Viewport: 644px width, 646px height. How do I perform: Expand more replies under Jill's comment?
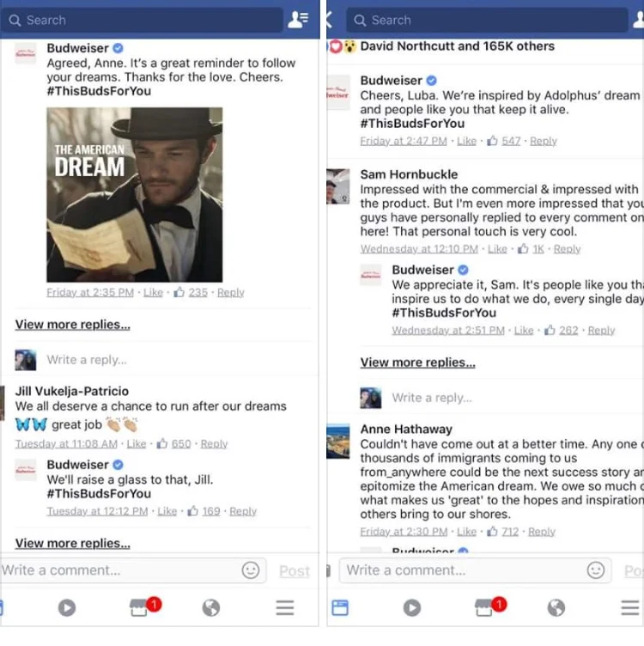point(73,544)
